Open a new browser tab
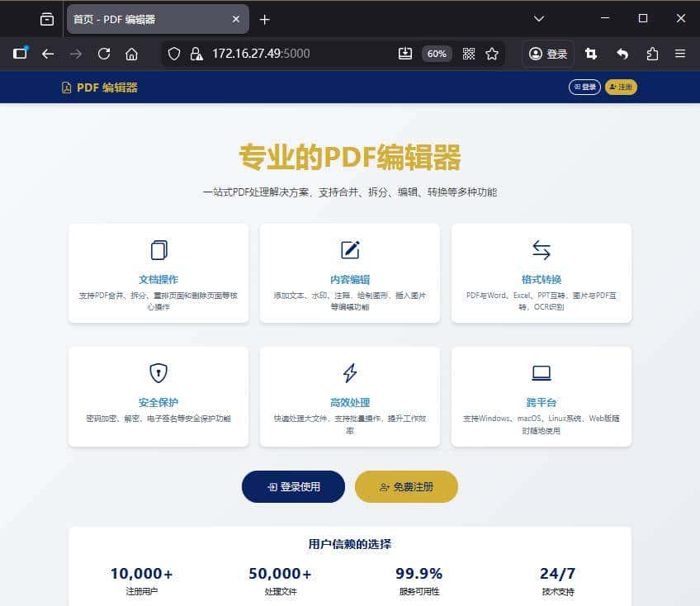 tap(262, 18)
